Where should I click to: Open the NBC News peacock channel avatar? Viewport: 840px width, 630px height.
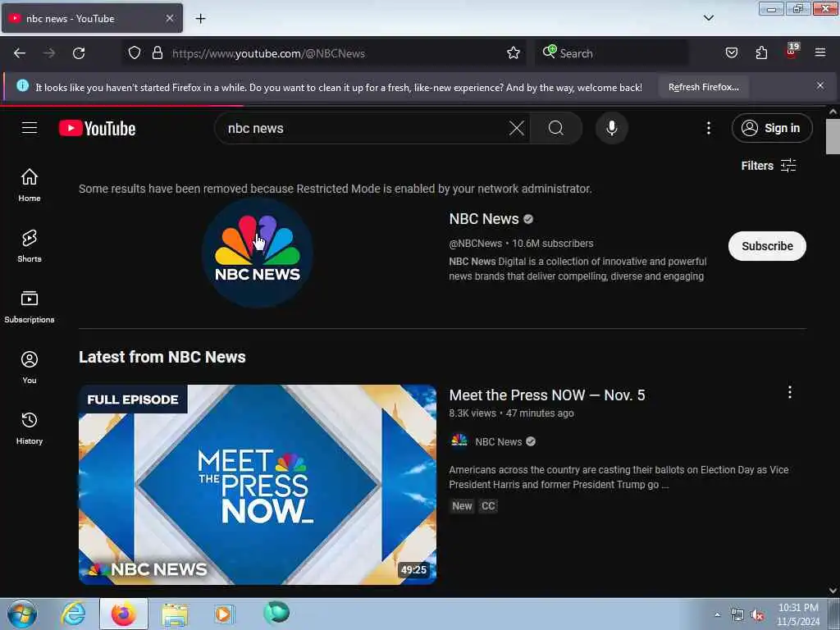point(257,253)
